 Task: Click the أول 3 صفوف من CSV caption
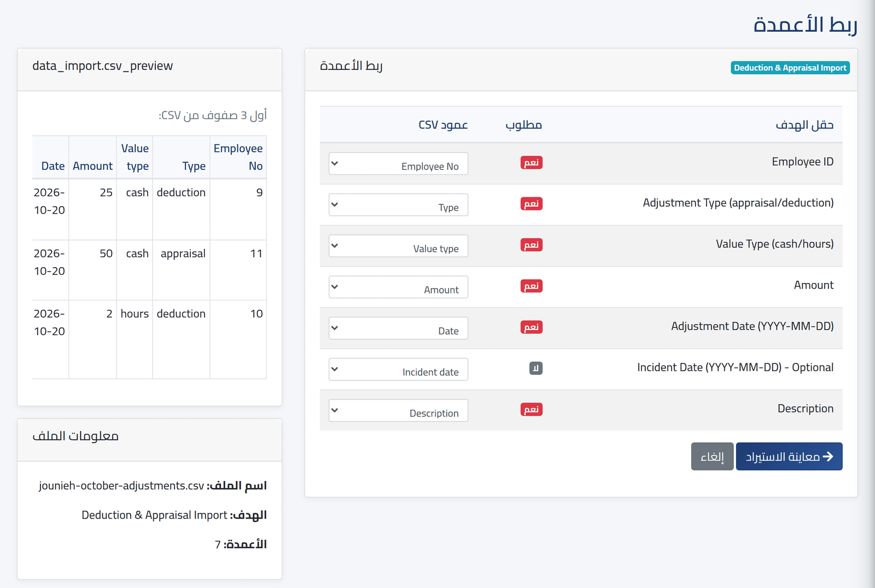(213, 115)
